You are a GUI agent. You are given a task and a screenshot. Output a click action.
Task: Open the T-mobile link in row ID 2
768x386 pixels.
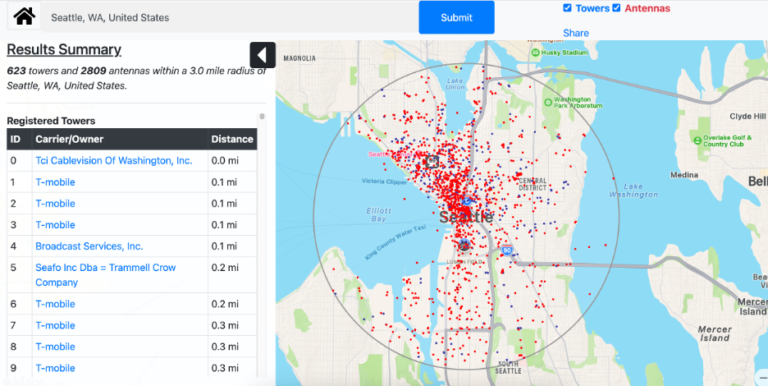point(55,203)
